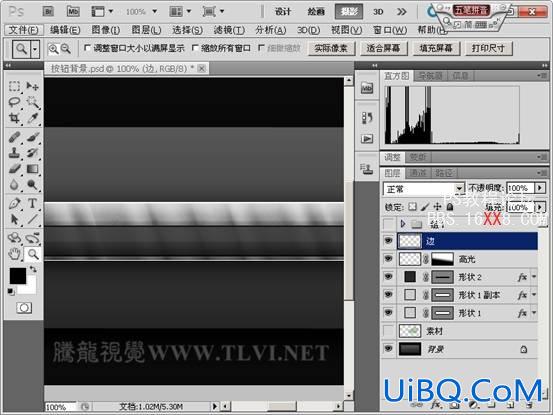Viewport: 553px width, 415px height.
Task: Hide the 高光 layer
Action: pos(388,259)
